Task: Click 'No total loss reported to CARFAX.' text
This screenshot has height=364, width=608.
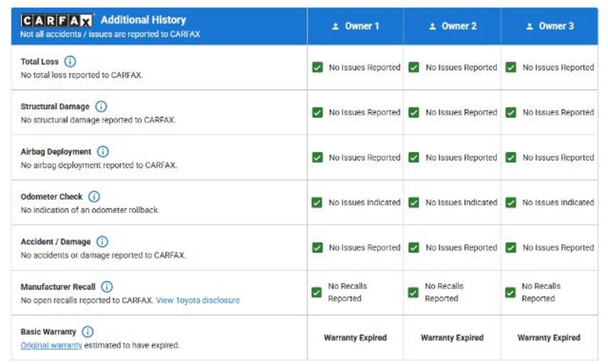Action: point(82,75)
